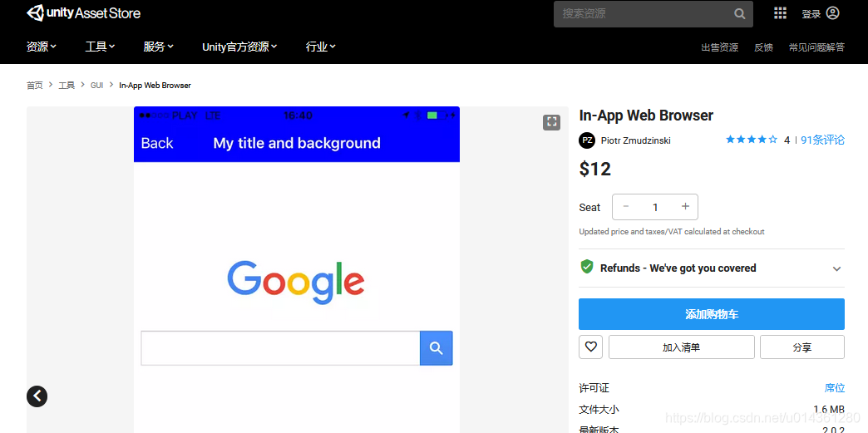Image resolution: width=868 pixels, height=433 pixels.
Task: Click 登录 to sign in
Action: pos(811,14)
